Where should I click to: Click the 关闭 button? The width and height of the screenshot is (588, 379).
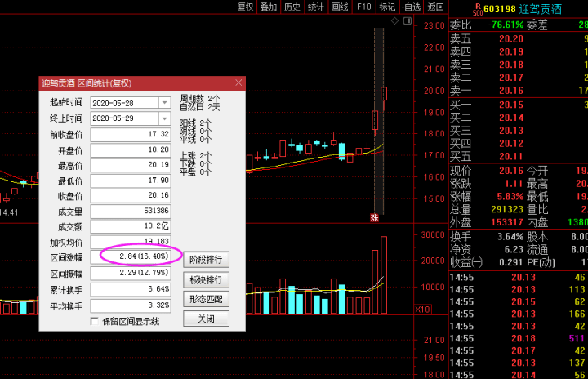click(206, 319)
